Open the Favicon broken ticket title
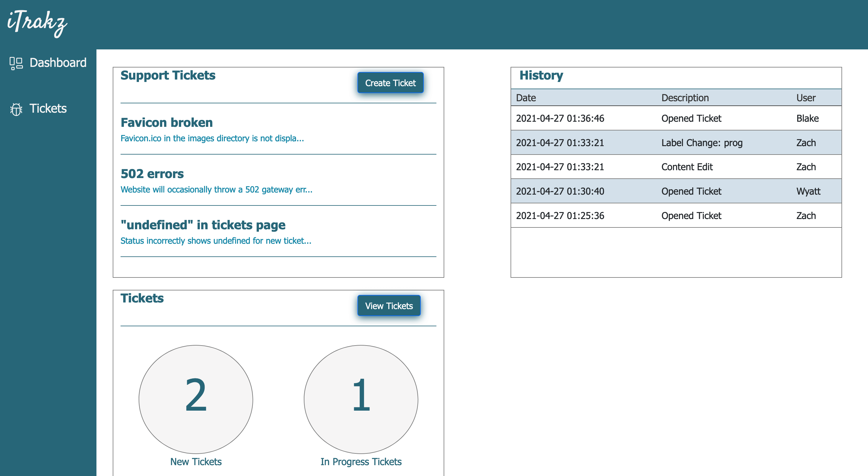Image resolution: width=868 pixels, height=476 pixels. pyautogui.click(x=166, y=122)
